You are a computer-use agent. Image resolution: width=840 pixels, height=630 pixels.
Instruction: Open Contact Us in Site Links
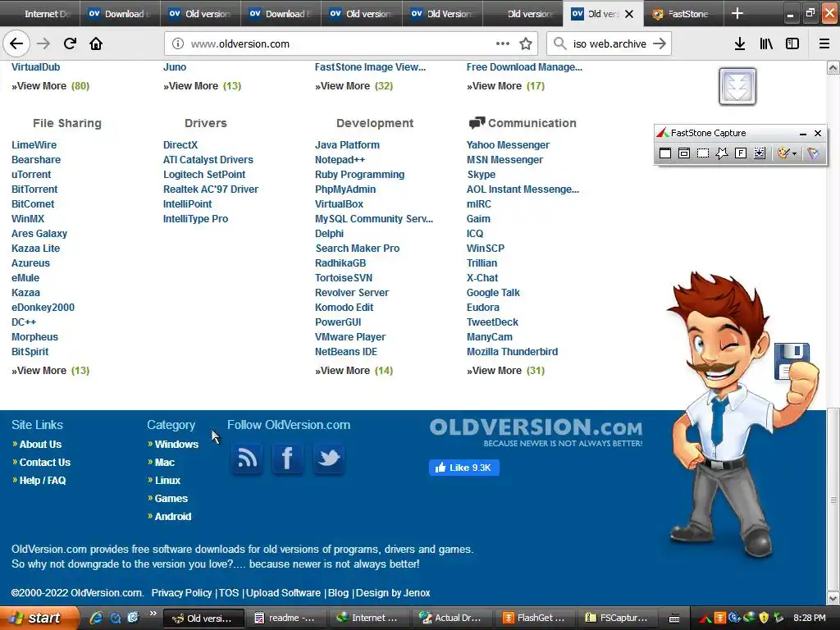tap(45, 463)
